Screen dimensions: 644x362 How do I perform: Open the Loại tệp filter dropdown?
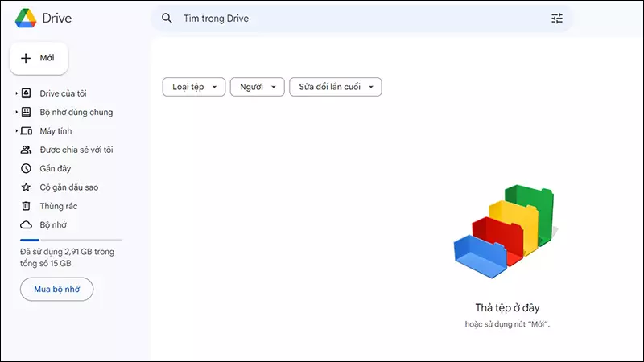(x=194, y=87)
